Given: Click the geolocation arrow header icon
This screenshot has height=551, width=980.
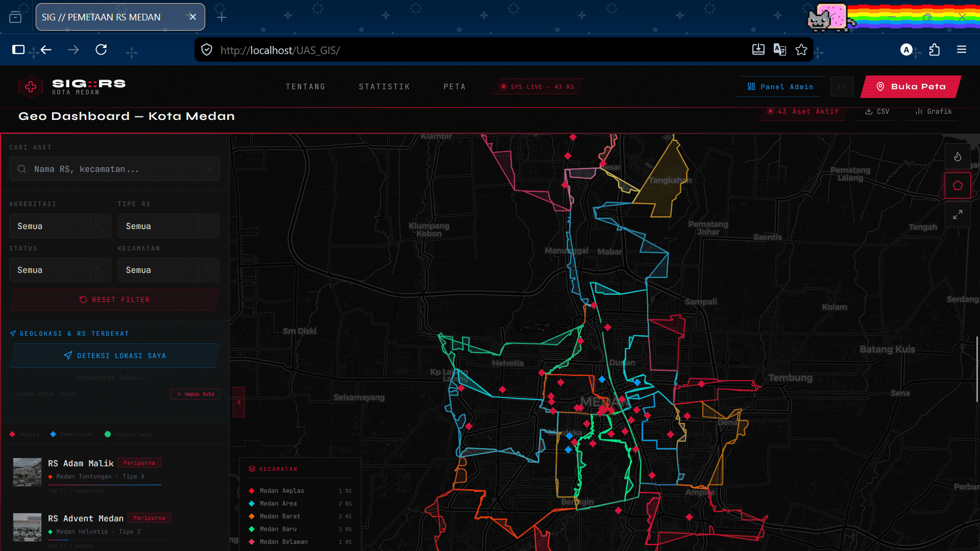Looking at the screenshot, I should (13, 334).
